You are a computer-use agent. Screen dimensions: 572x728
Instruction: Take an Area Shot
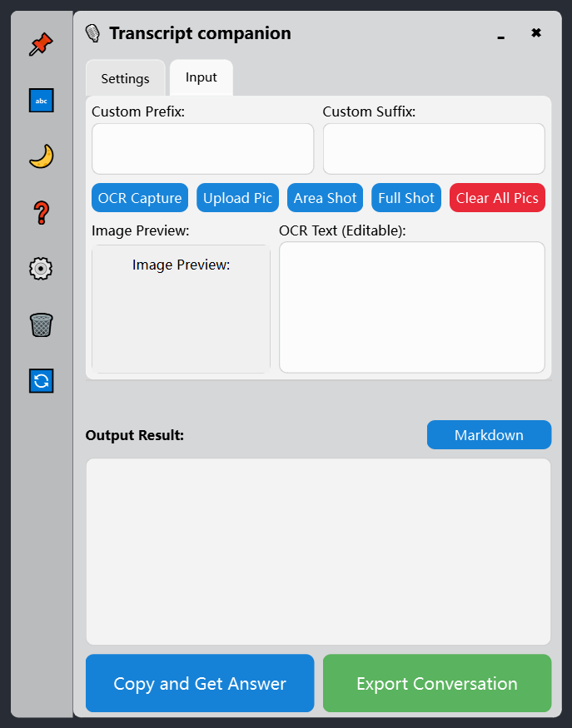coord(325,197)
